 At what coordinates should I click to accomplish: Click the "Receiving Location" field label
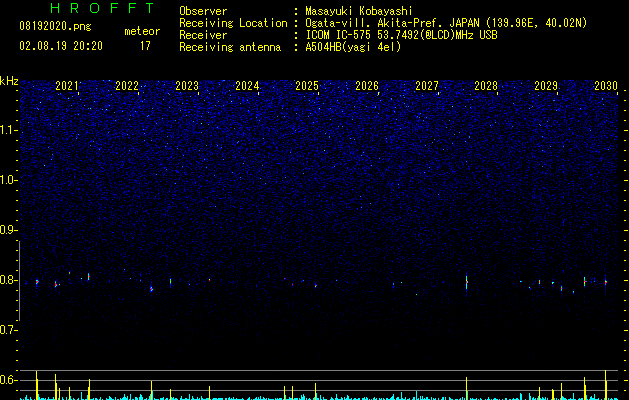233,23
